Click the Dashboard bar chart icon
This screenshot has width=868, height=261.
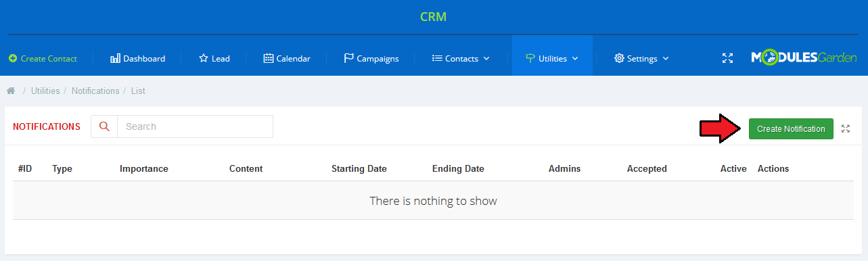(x=115, y=58)
